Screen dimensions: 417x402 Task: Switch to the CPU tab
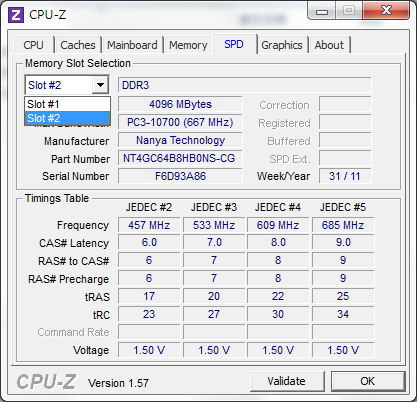(33, 45)
